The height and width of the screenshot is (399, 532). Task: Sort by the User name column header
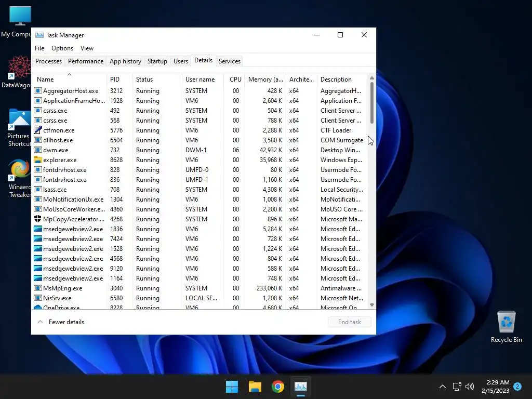click(203, 79)
